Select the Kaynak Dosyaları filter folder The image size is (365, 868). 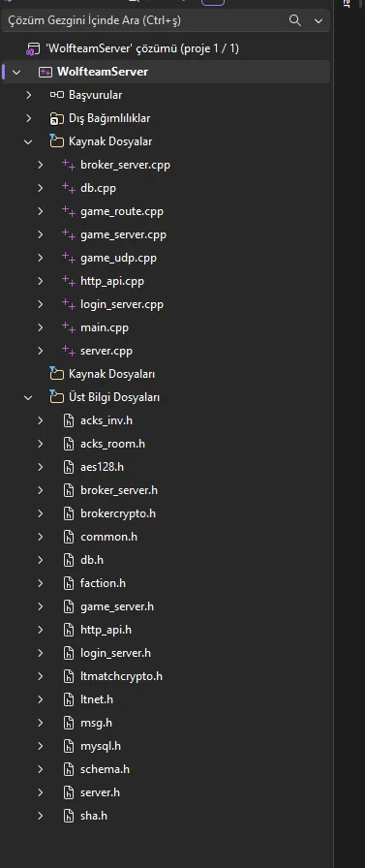pos(111,374)
